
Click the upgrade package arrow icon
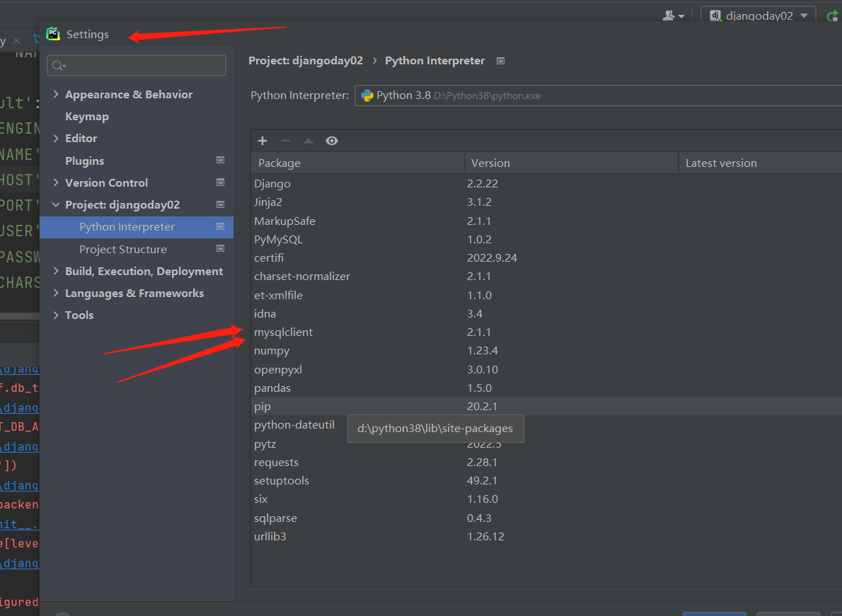[308, 141]
